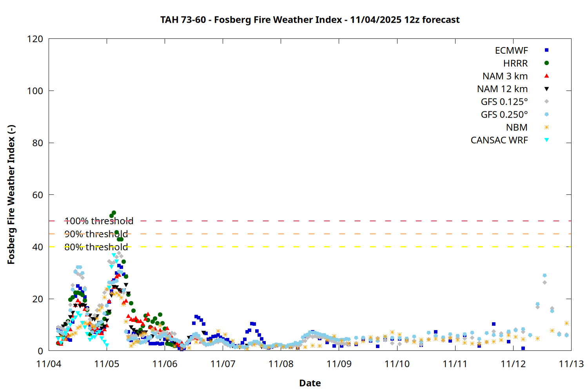The width and height of the screenshot is (588, 392).
Task: Click the gray diamond GFS 0.125° marker
Action: click(x=546, y=102)
